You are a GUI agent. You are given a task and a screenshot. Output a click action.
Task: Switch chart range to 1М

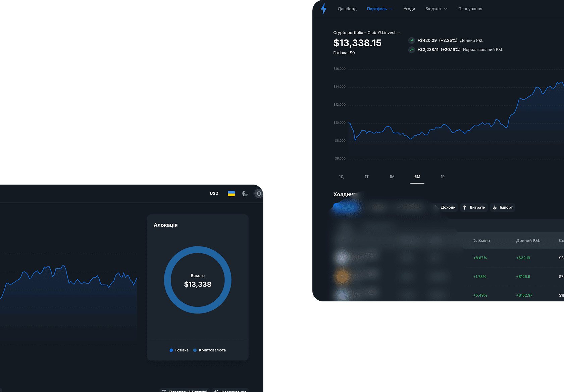click(392, 177)
